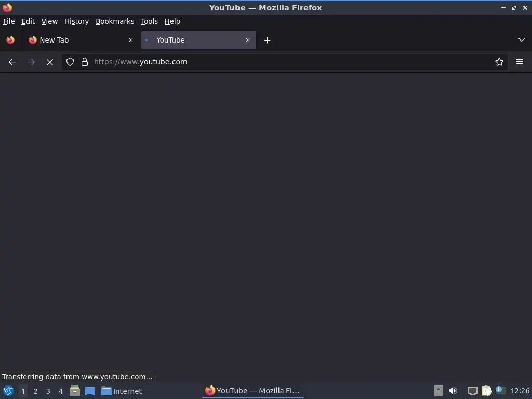Switch to workspace 4
The height and width of the screenshot is (399, 532).
[x=61, y=391]
